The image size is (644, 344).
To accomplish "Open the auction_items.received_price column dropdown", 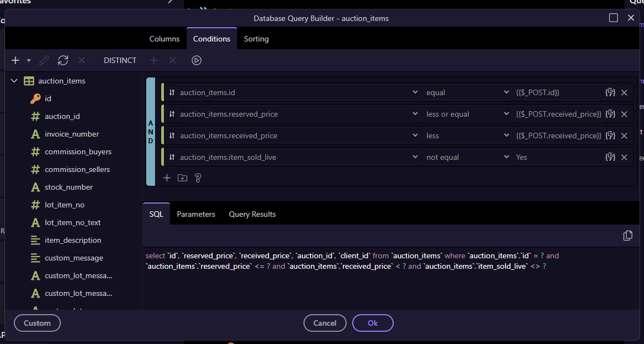I will pyautogui.click(x=299, y=135).
